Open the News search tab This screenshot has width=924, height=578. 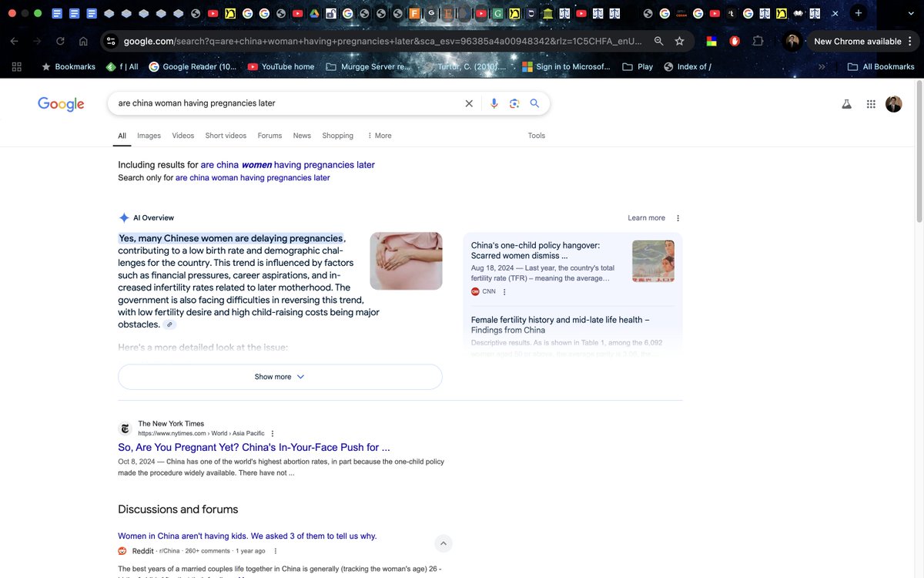coord(302,136)
